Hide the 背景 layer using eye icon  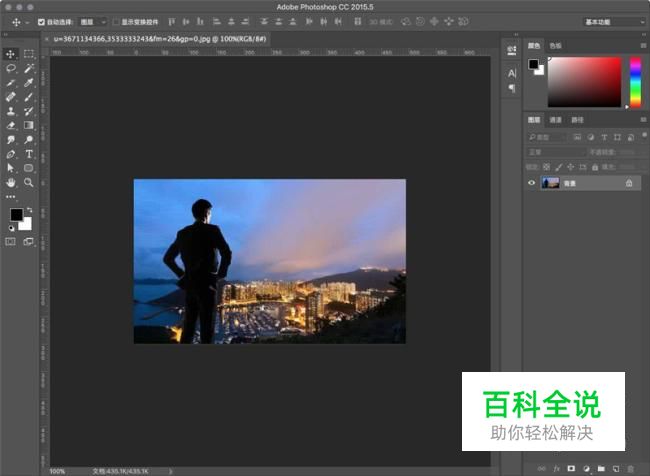pos(532,183)
